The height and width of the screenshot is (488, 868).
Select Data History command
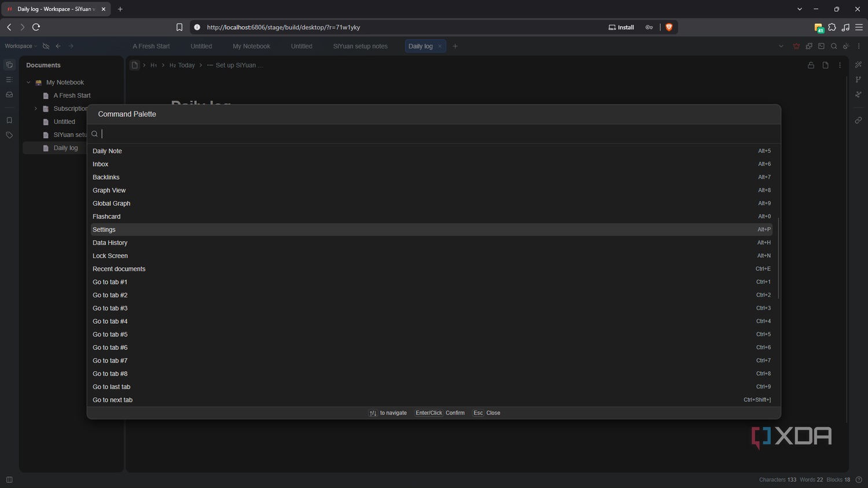432,243
